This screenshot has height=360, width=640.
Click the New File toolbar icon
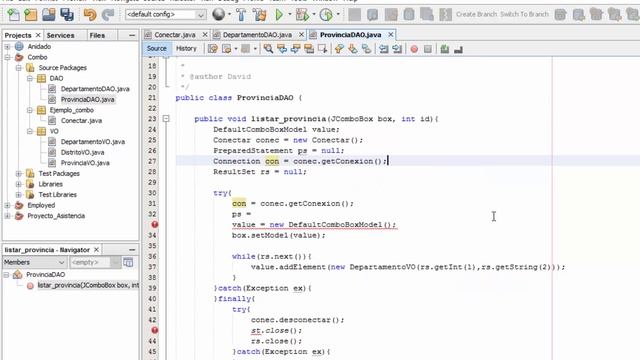[13, 15]
